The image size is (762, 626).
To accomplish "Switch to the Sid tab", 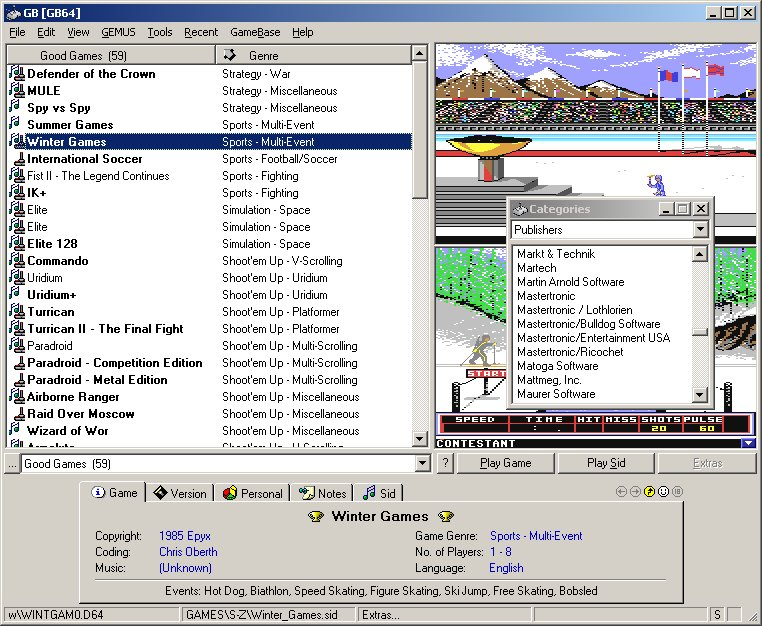I will click(x=379, y=493).
